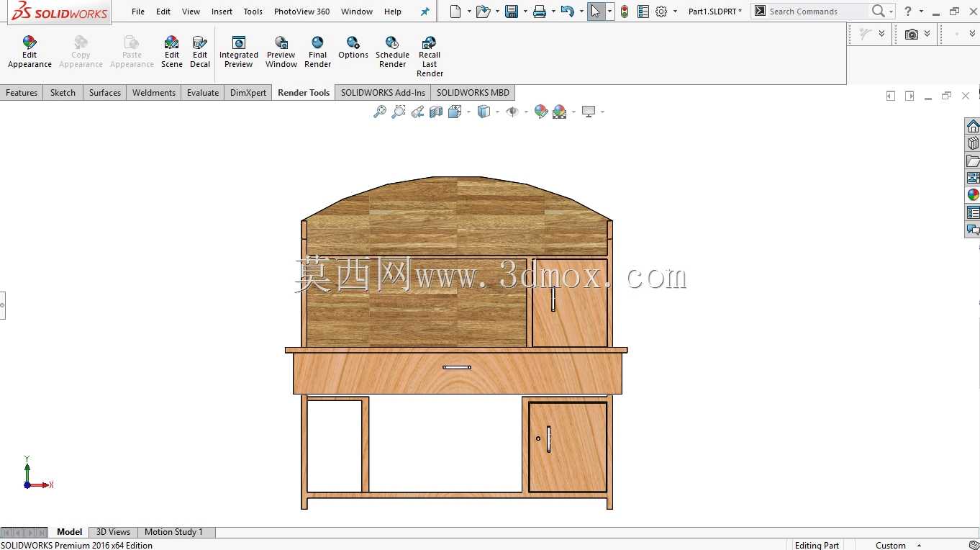
Task: Open File Properties icon
Action: (643, 12)
